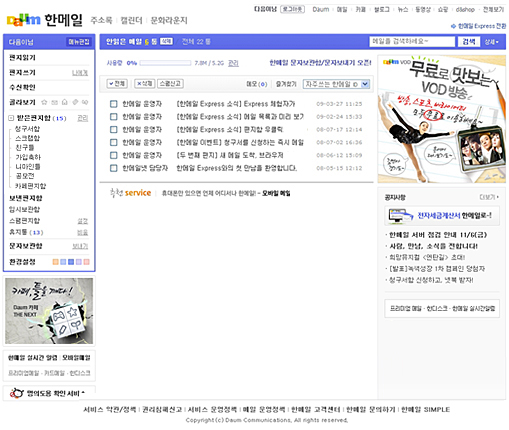Click the star filter icon beside 골라보기
The image size is (509, 430).
(x=44, y=102)
